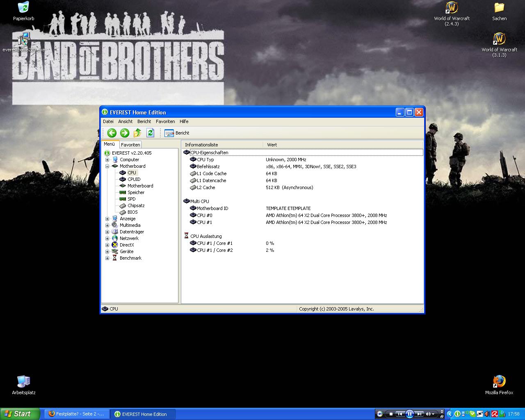This screenshot has height=420, width=525.
Task: Collapse the Motherboard tree node
Action: click(107, 166)
